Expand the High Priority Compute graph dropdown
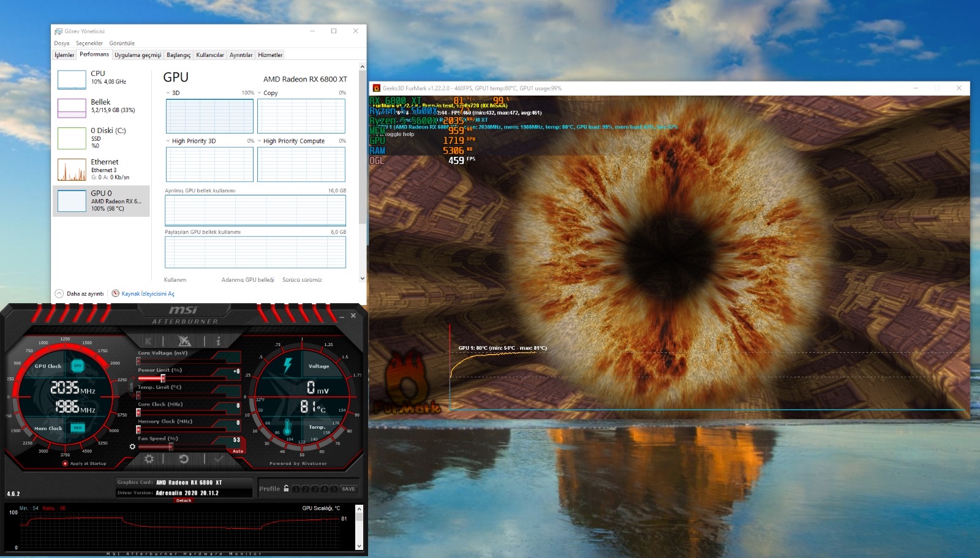This screenshot has width=980, height=558. pyautogui.click(x=260, y=141)
